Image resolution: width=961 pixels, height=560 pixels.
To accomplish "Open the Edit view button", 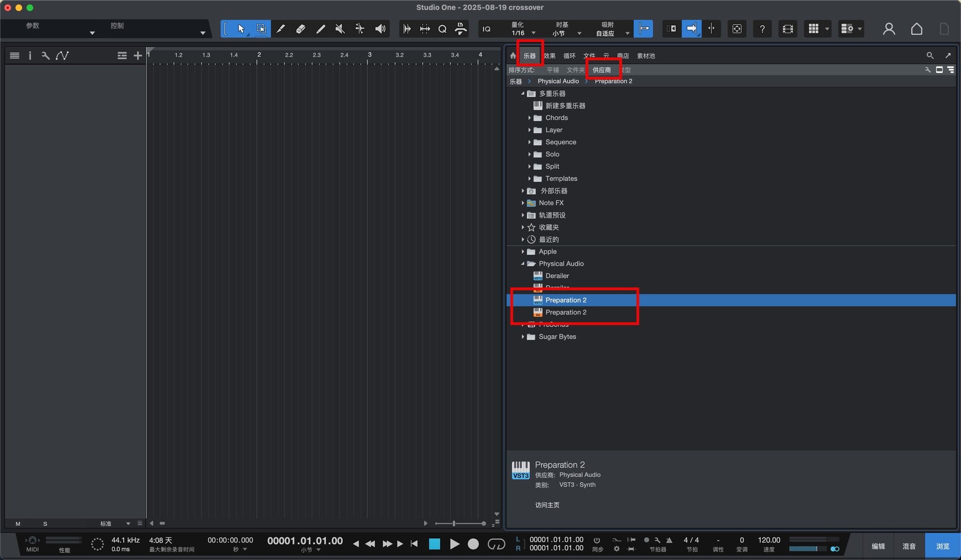I will click(878, 546).
